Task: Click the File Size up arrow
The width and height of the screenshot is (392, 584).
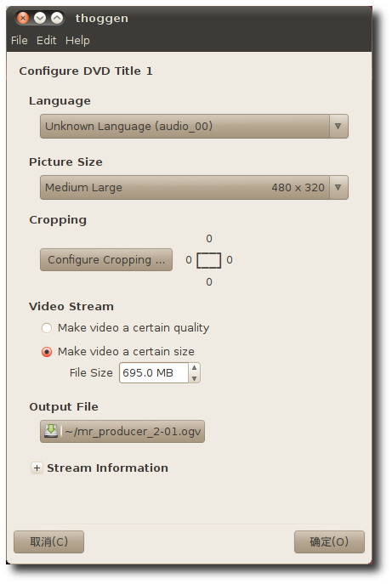Action: 194,368
